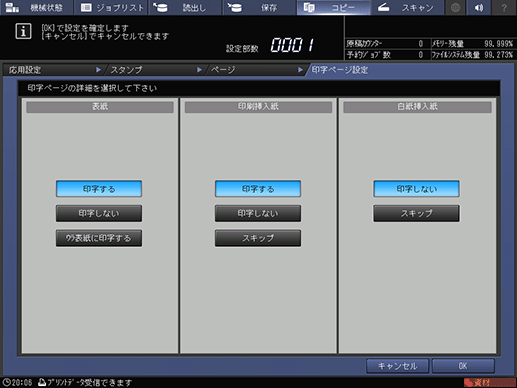The width and height of the screenshot is (517, 388).
Task: Click the information icon beside the OK message
Action: [23, 32]
